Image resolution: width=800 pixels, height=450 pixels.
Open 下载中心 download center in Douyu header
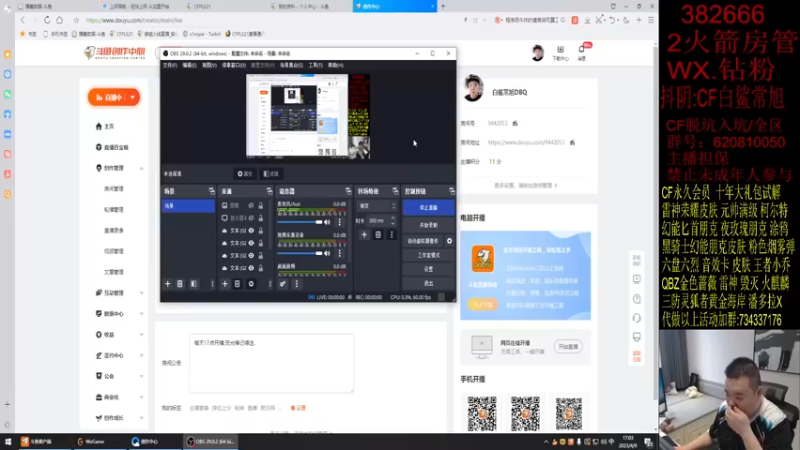click(560, 53)
